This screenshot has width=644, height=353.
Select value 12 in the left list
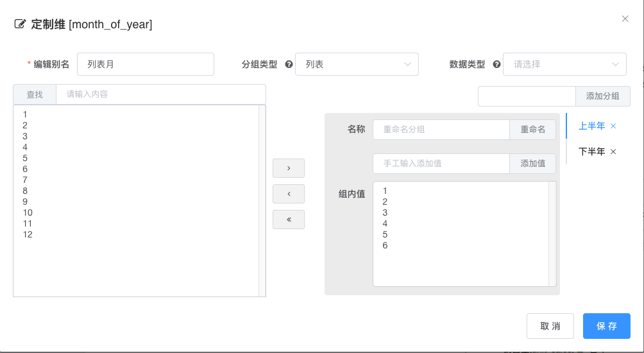(28, 235)
